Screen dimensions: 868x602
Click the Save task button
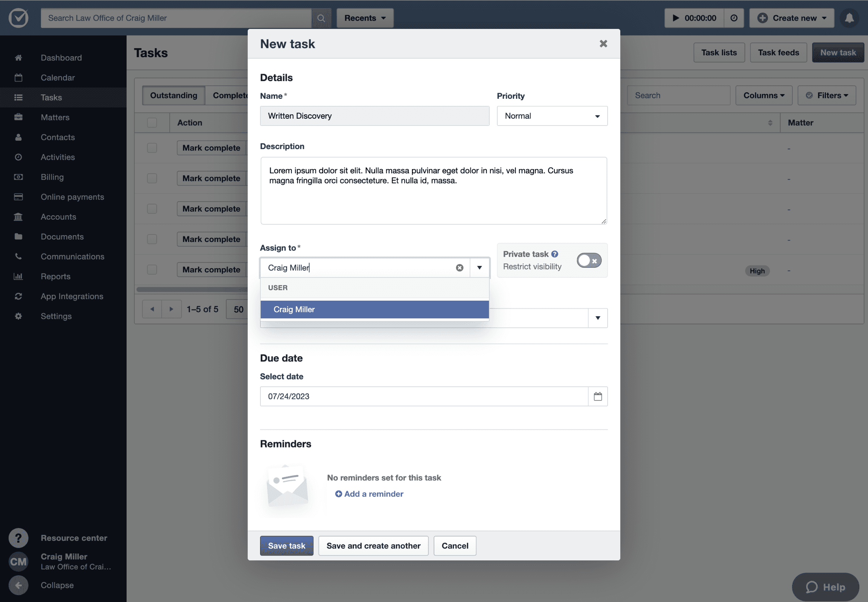[x=286, y=546]
